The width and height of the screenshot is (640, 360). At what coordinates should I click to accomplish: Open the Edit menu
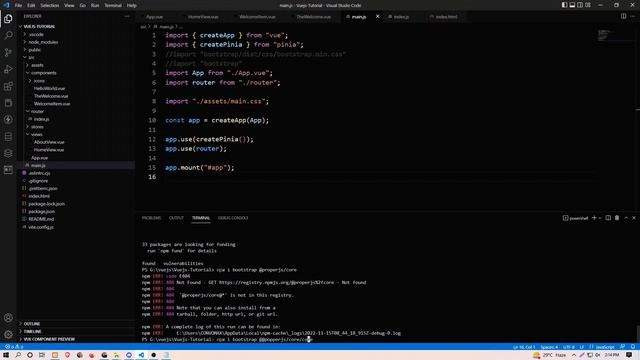click(31, 5)
